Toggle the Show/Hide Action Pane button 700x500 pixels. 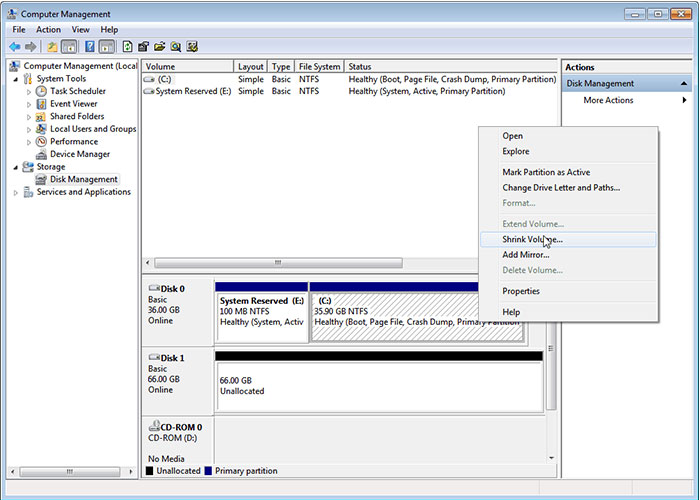click(x=106, y=46)
